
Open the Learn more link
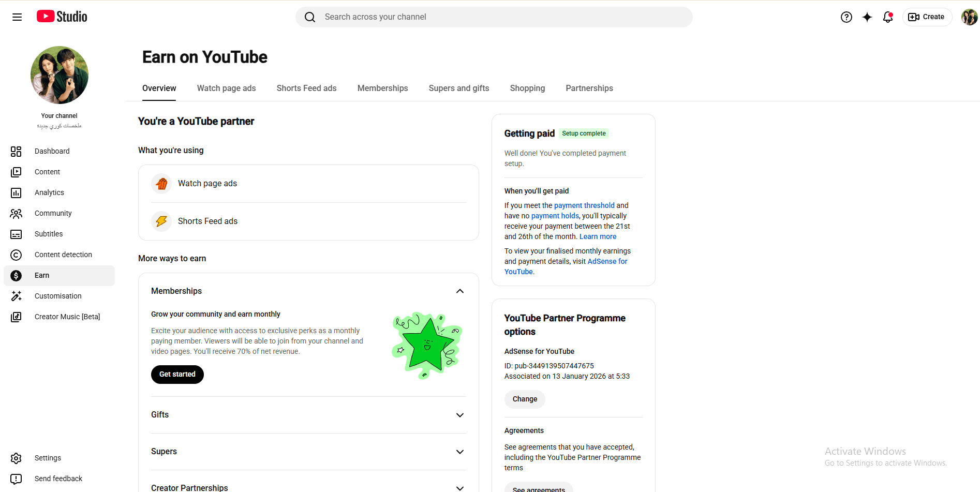coord(598,236)
